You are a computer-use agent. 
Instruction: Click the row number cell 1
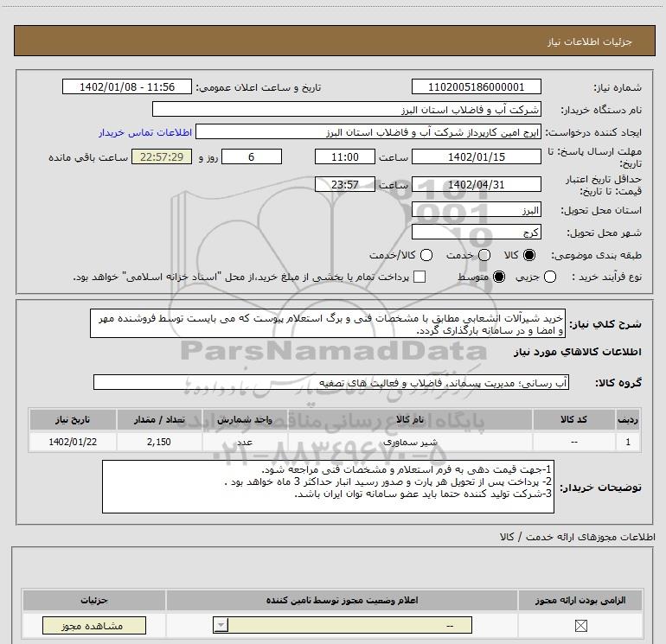click(x=628, y=442)
